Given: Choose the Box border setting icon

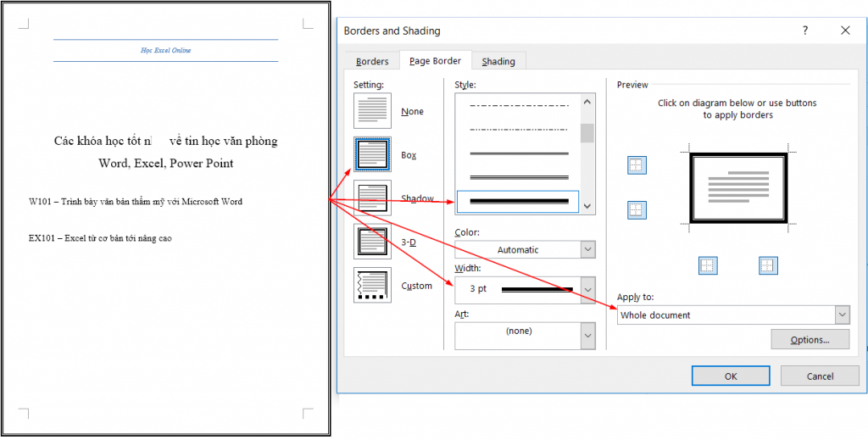Looking at the screenshot, I should click(x=372, y=155).
